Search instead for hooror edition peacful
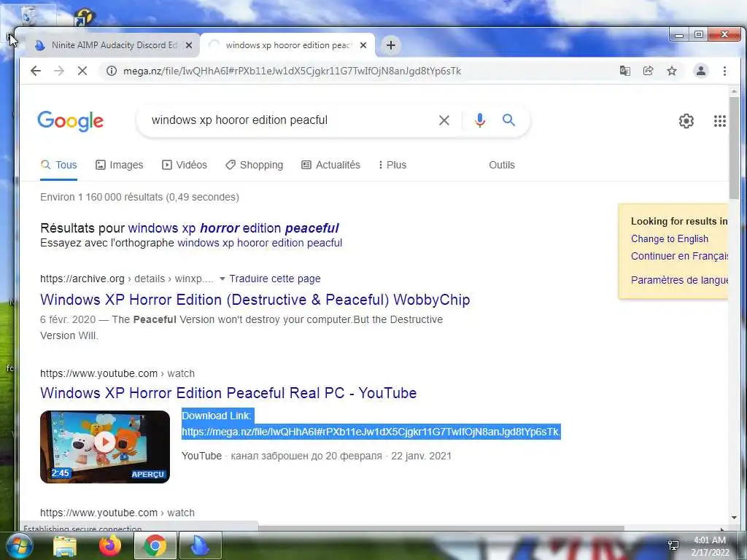 [260, 243]
